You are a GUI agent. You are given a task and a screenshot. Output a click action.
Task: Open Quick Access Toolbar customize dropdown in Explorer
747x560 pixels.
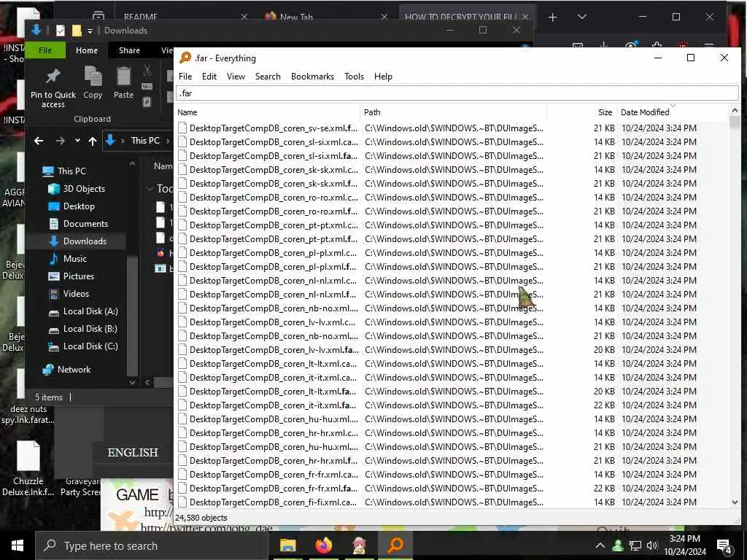click(x=90, y=31)
